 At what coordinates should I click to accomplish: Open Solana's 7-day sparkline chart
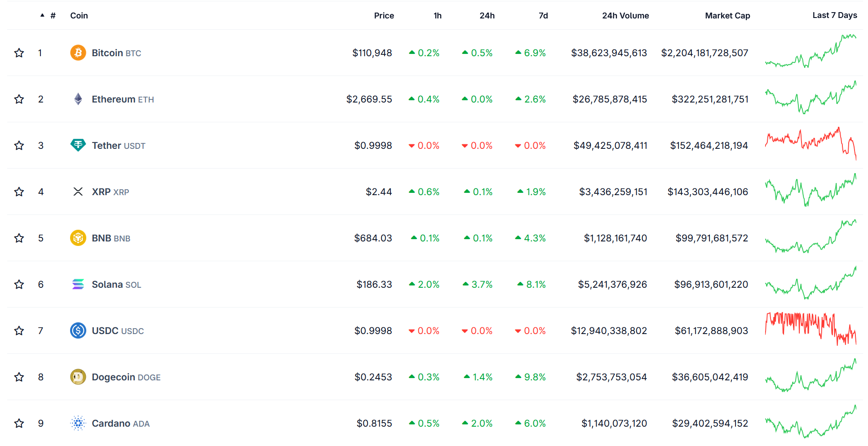tap(810, 282)
